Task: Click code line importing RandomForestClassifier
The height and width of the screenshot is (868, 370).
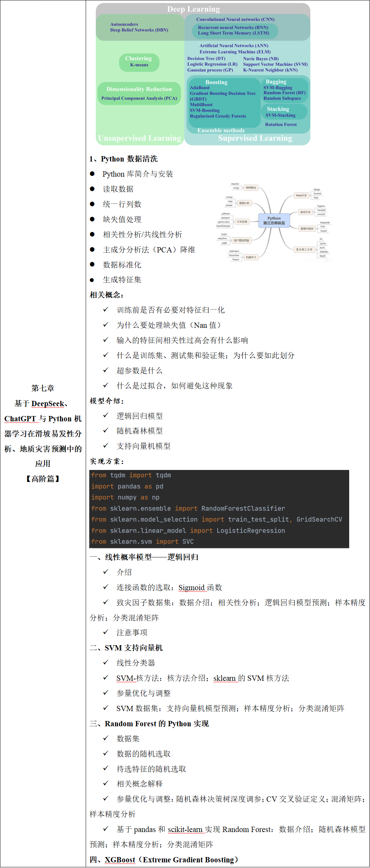Action: (x=188, y=508)
